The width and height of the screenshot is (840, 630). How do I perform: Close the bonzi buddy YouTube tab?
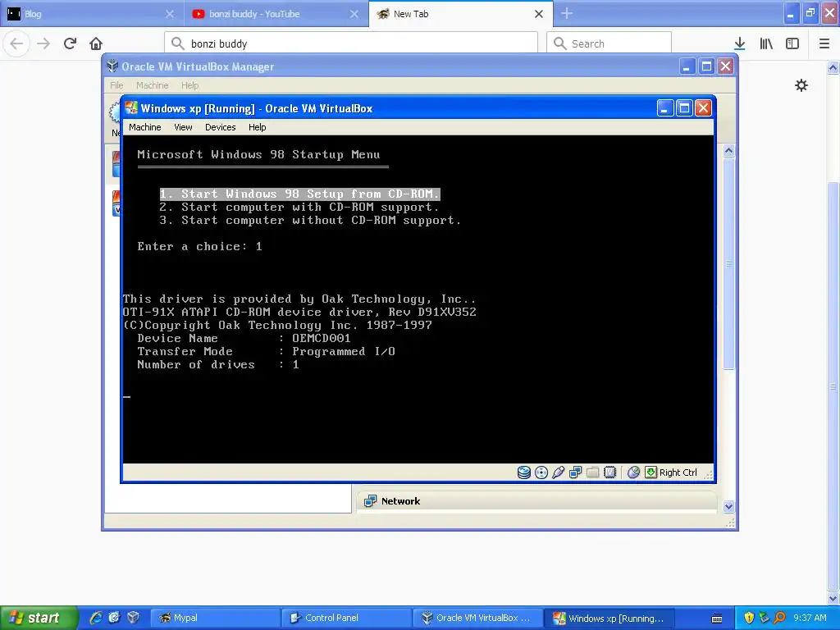tap(354, 14)
